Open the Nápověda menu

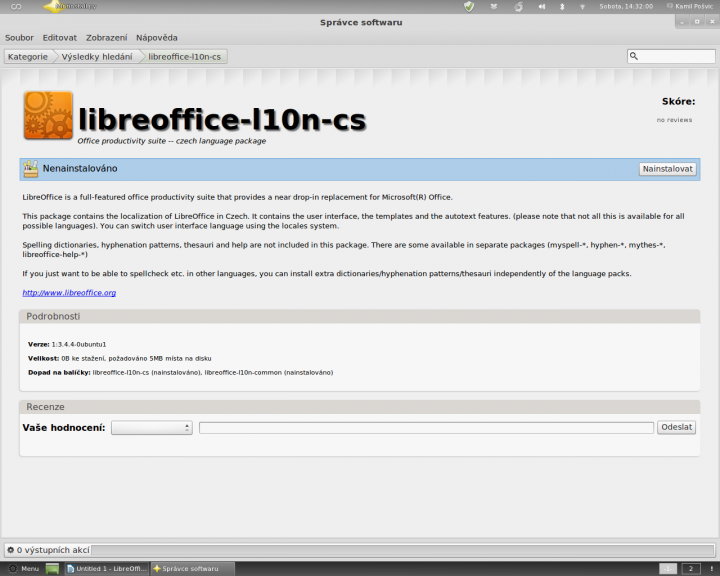(x=157, y=38)
